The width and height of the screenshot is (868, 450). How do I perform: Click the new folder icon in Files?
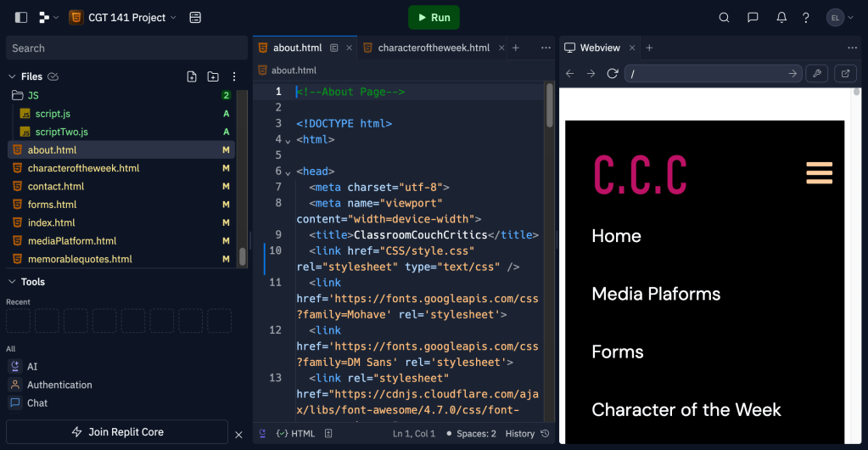[x=213, y=76]
